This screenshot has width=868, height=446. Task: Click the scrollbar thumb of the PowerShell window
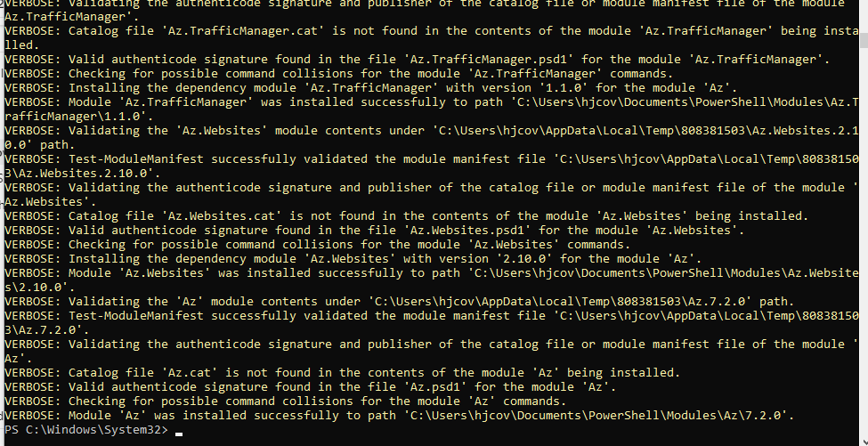(864, 40)
